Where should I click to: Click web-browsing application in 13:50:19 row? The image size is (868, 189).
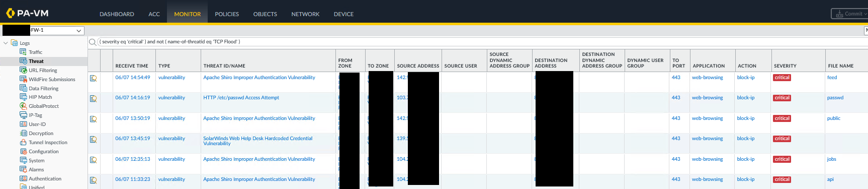pos(707,118)
